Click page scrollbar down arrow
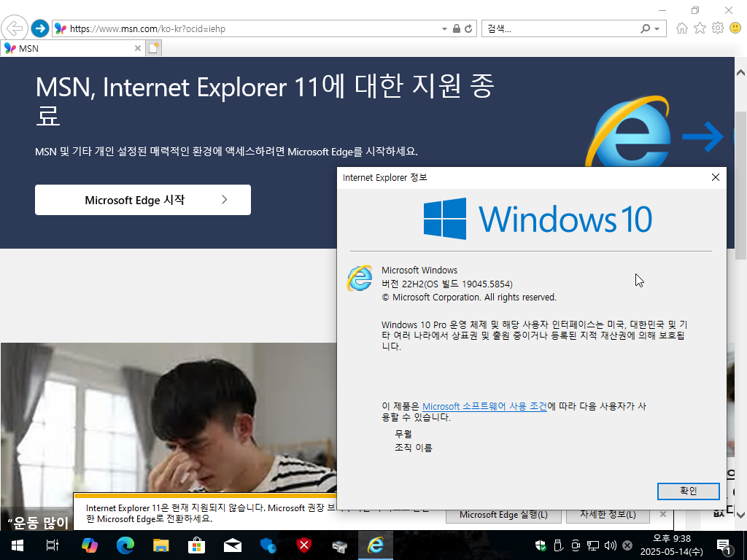Image resolution: width=747 pixels, height=560 pixels. coord(740,515)
